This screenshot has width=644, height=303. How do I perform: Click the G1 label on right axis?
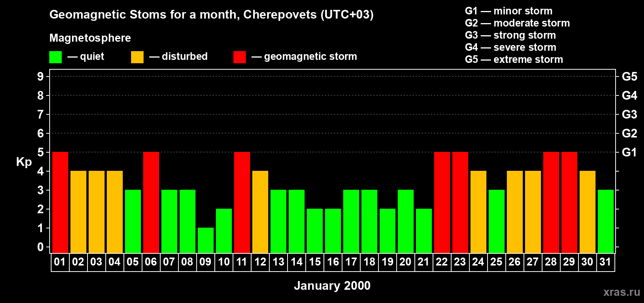629,152
